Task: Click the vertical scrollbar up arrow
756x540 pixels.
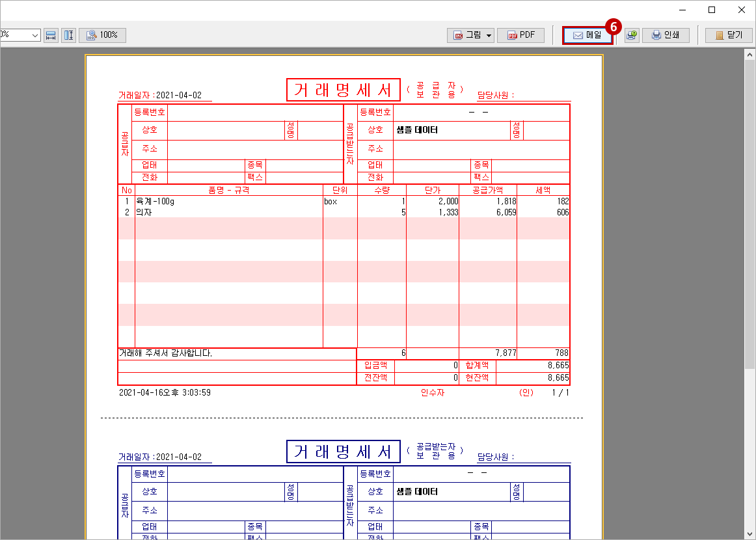Action: 749,55
